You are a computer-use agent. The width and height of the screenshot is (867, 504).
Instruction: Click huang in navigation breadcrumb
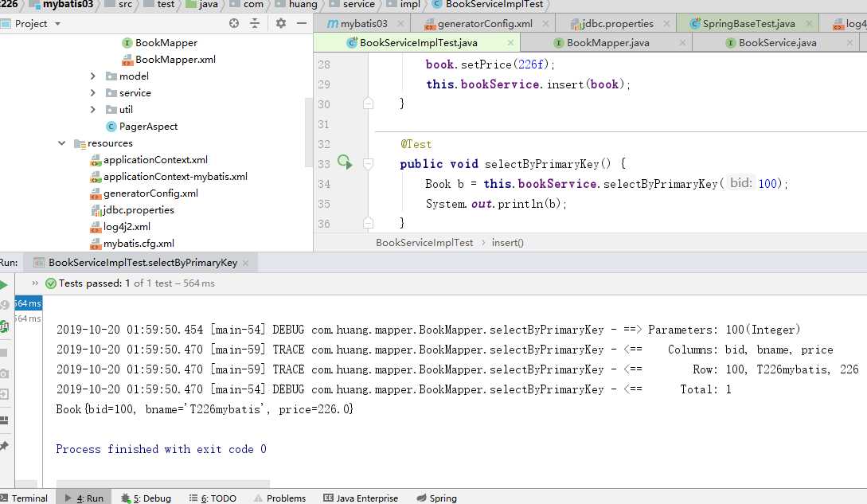click(x=297, y=5)
